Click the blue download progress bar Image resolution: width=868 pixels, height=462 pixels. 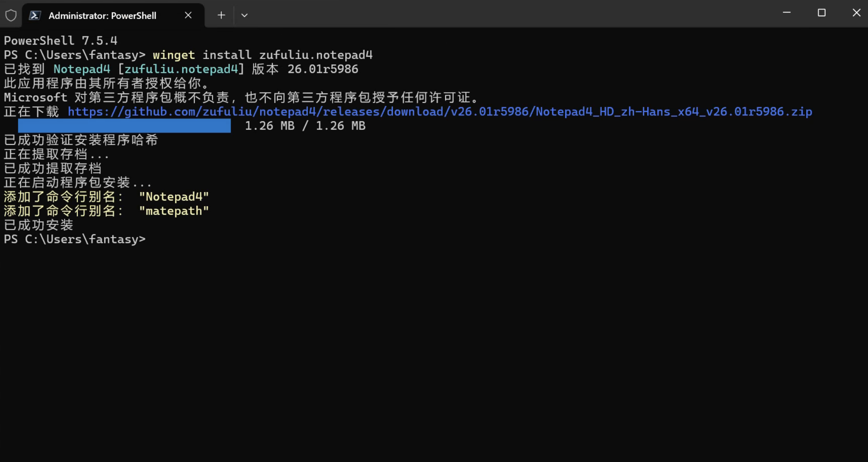point(124,126)
